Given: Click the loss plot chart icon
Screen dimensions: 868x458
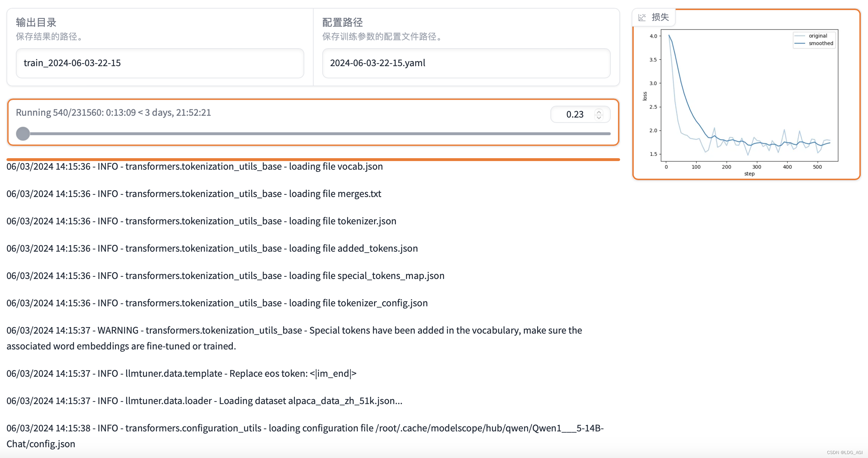Looking at the screenshot, I should (x=642, y=17).
